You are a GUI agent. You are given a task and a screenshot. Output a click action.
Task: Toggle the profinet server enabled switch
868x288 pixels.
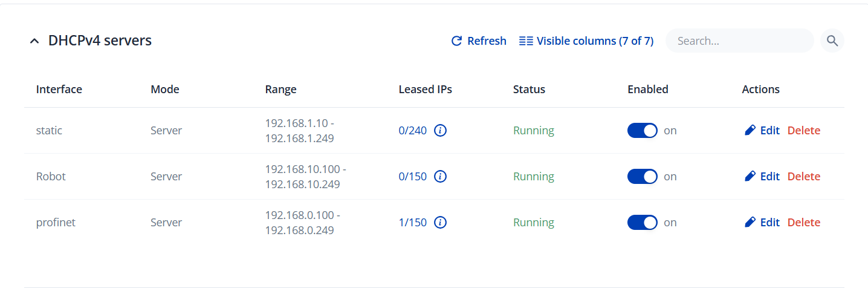642,223
